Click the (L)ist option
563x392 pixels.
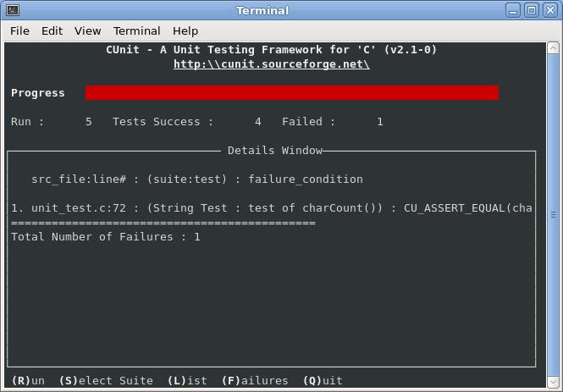click(x=187, y=380)
